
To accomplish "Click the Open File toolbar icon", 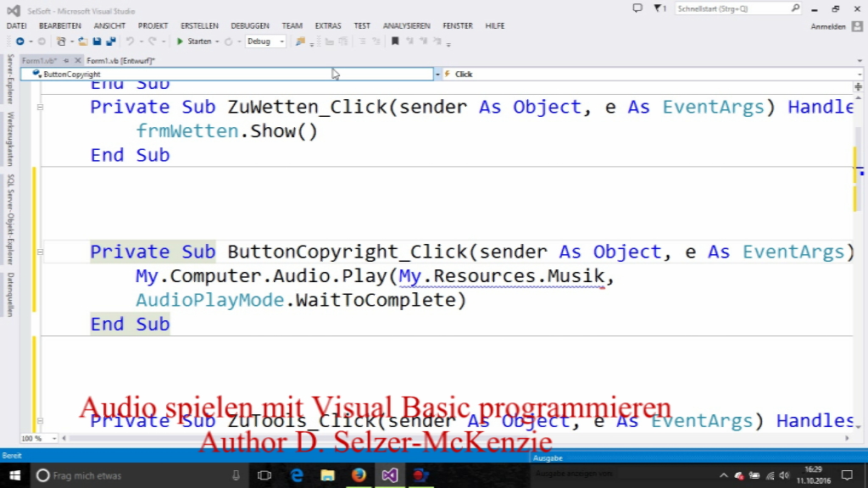I will (83, 41).
